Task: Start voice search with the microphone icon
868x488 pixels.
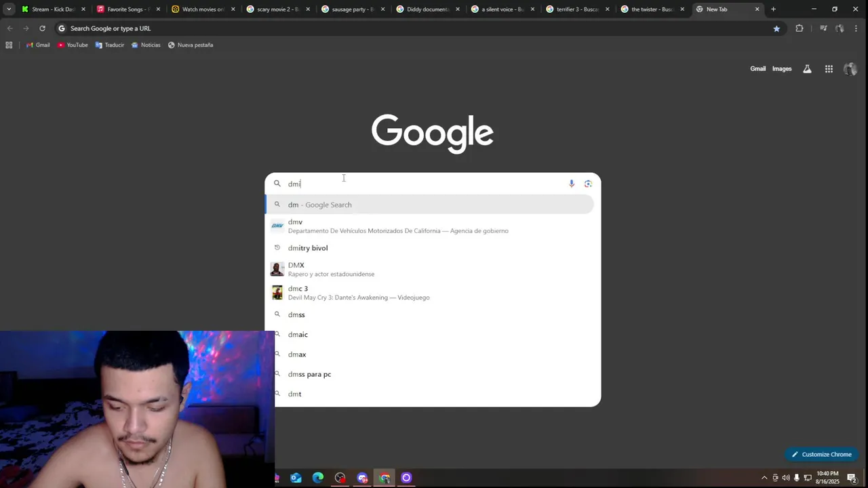Action: coord(572,184)
